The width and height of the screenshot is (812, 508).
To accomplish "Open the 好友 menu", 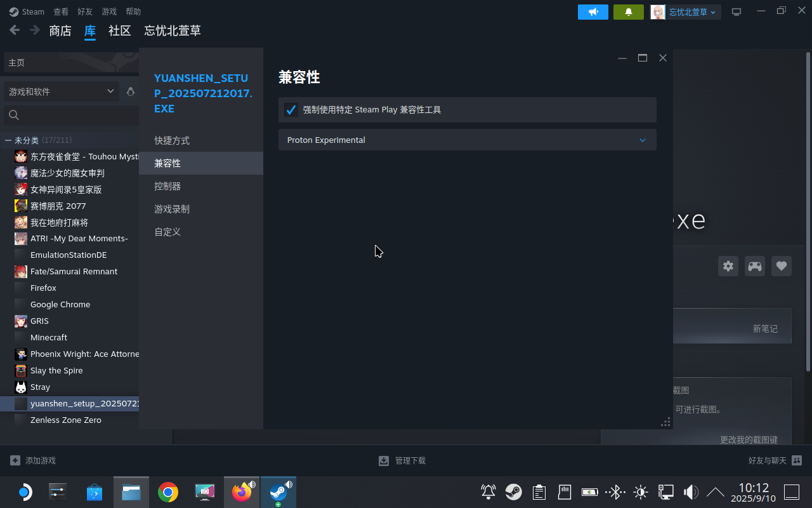I will (x=85, y=11).
